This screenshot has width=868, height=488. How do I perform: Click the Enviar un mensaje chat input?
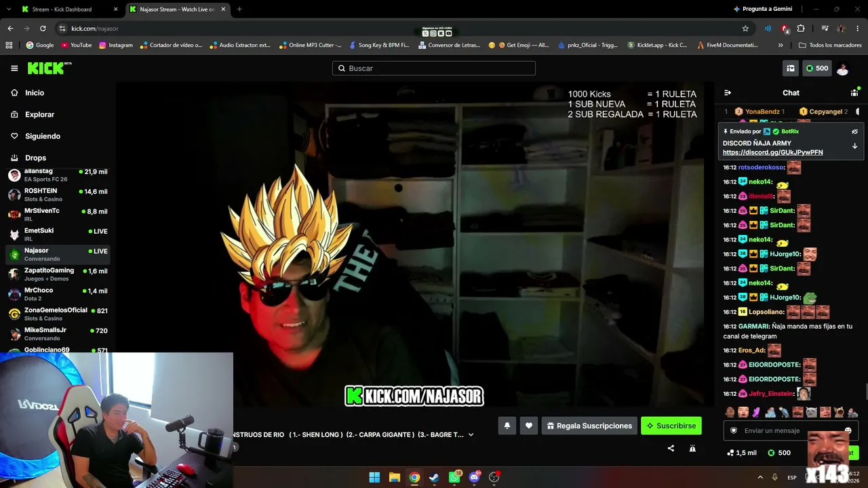(791, 430)
